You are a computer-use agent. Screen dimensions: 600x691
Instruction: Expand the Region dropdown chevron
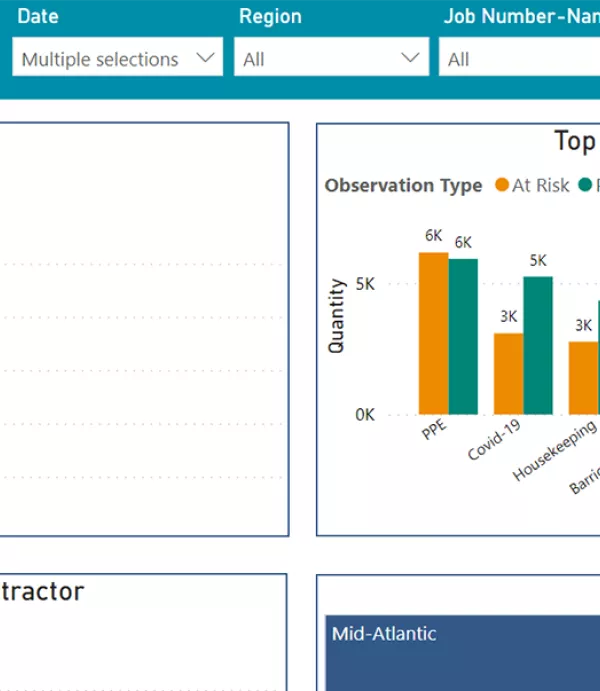coord(410,57)
